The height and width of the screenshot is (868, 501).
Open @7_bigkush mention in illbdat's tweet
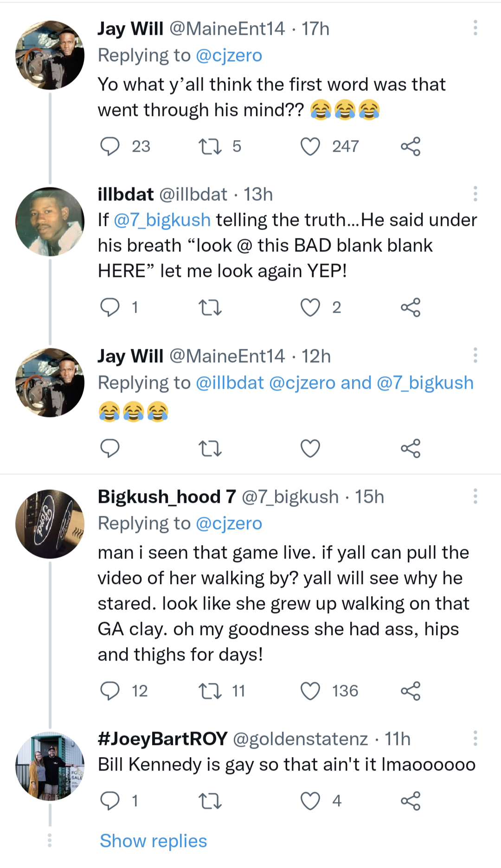click(162, 220)
